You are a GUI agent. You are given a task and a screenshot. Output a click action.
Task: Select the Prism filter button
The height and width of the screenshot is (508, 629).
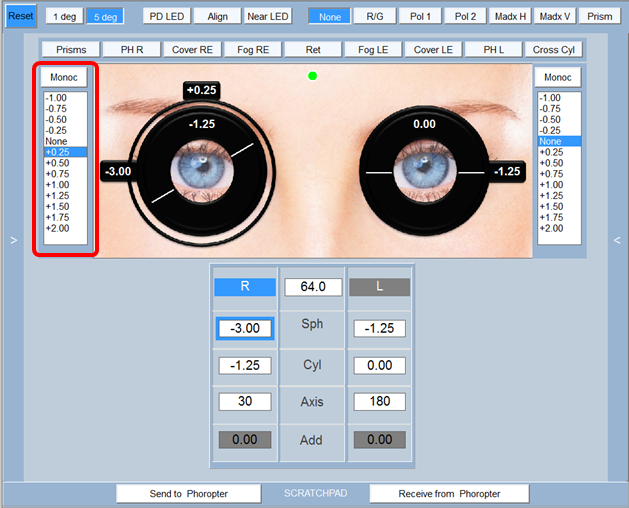[599, 17]
